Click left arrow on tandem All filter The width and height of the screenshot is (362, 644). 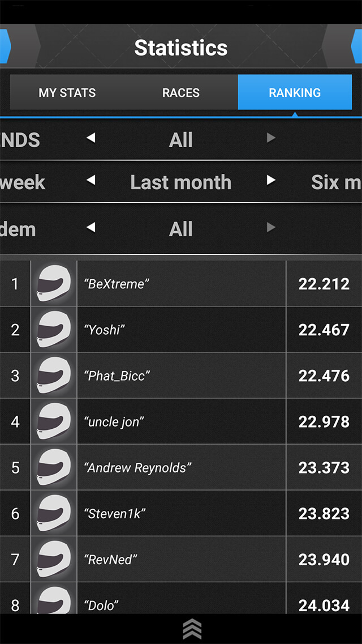tap(92, 228)
